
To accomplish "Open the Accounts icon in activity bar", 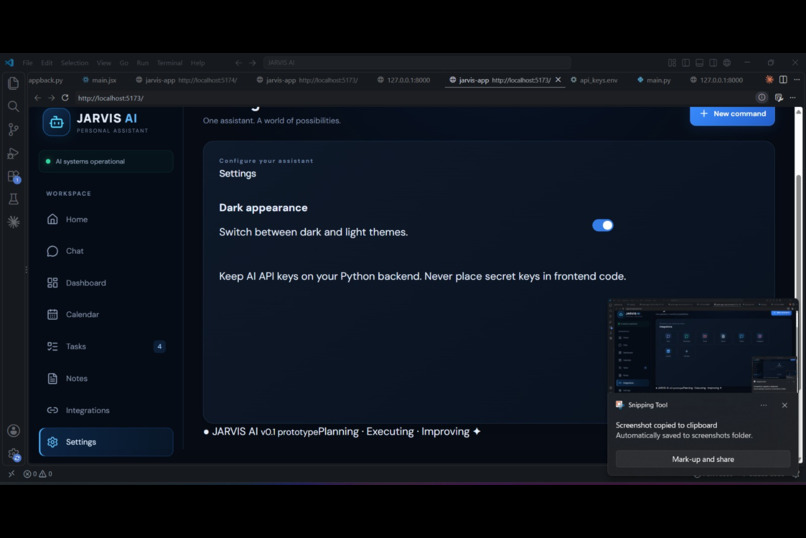I will click(13, 431).
